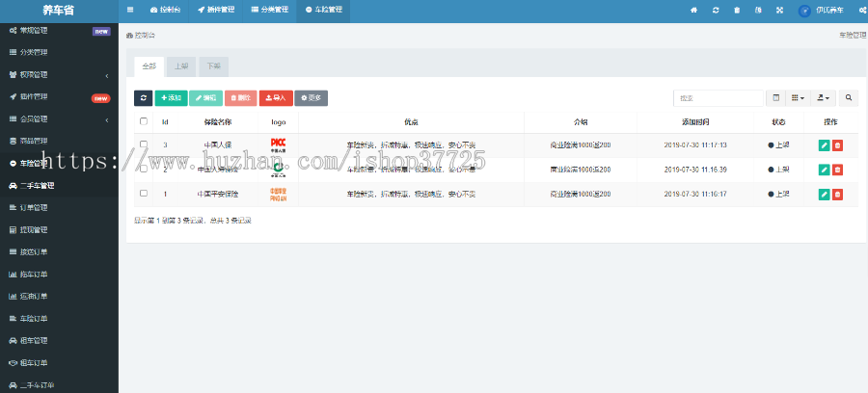868x393 pixels.
Task: Click 商业险满1000返200 in the 中国平安保险 row
Action: click(x=581, y=194)
